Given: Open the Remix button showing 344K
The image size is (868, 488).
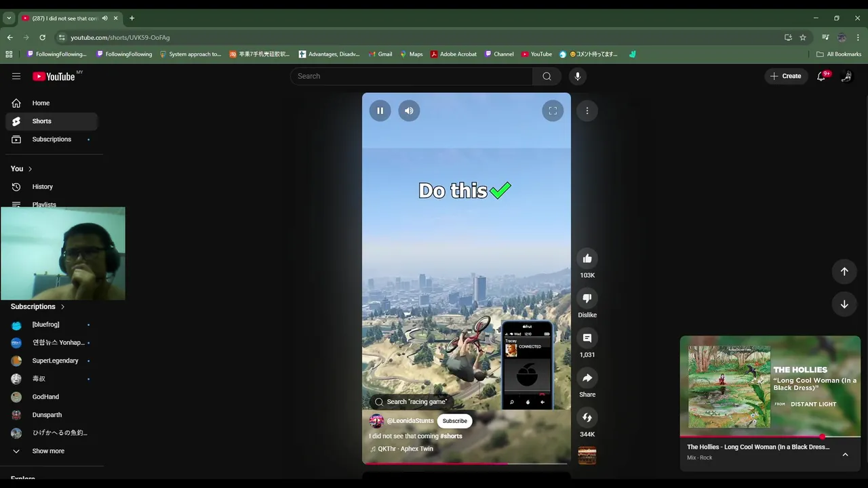Looking at the screenshot, I should tap(587, 418).
